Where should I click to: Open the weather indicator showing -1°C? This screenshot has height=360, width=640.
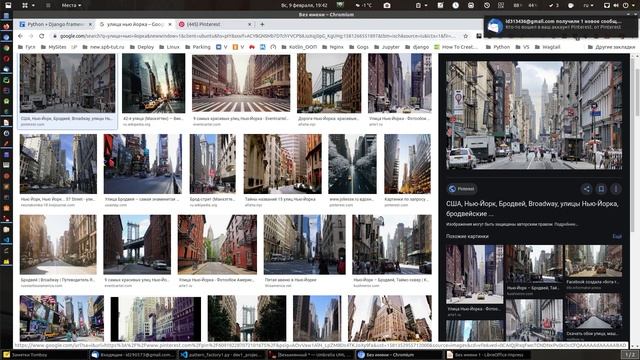pos(364,5)
